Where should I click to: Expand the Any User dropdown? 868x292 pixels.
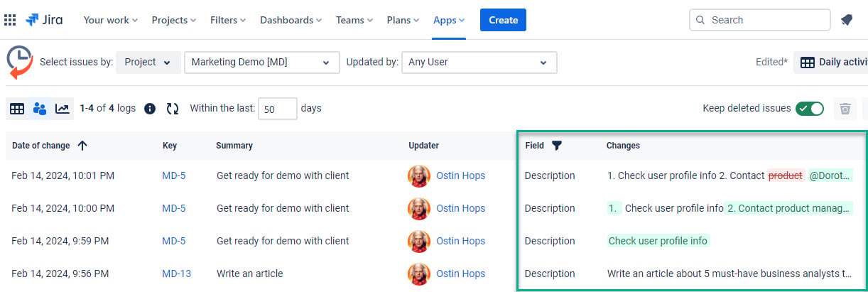coord(479,62)
